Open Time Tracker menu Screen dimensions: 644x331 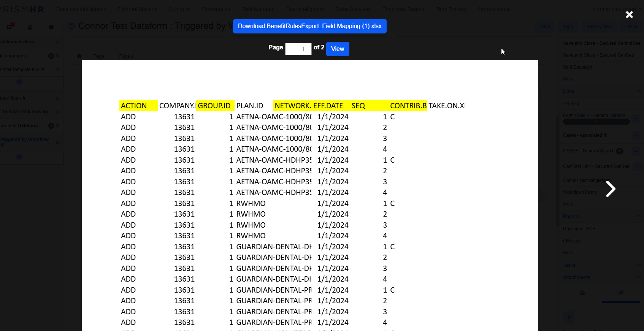pyautogui.click(x=451, y=9)
